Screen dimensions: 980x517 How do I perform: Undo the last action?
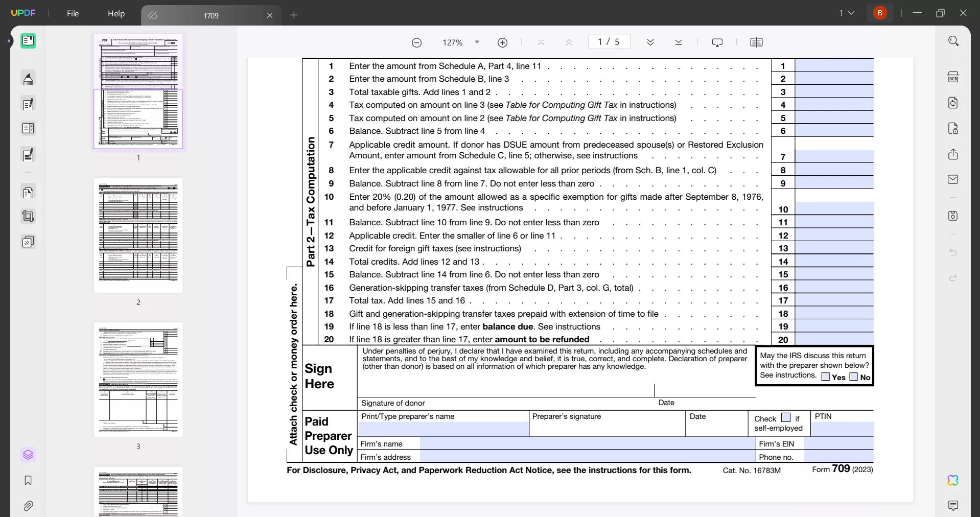(x=953, y=252)
